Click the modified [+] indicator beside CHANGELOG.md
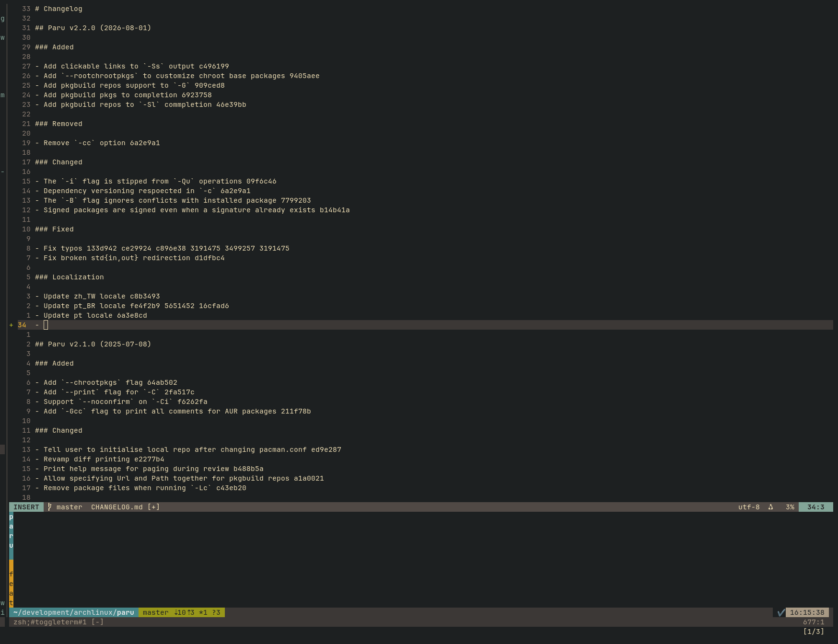The height and width of the screenshot is (644, 838). (x=153, y=507)
